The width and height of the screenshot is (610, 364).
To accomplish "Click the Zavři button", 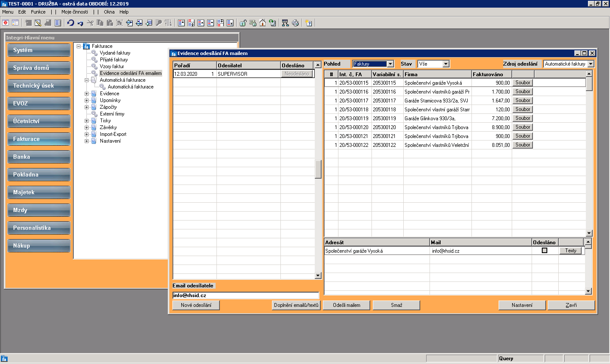I will [571, 305].
